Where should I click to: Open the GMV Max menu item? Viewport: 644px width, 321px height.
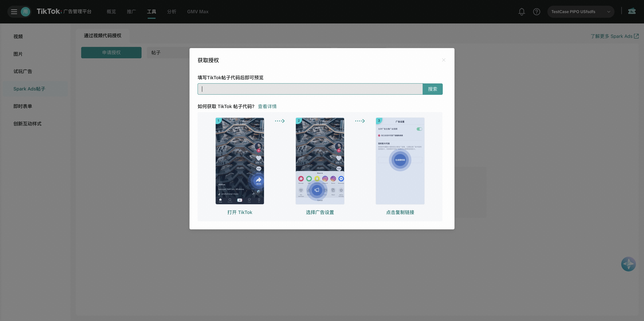click(x=198, y=12)
